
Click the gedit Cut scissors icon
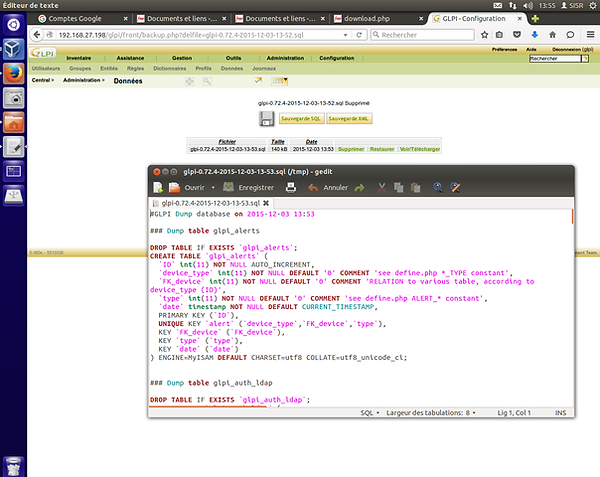382,187
